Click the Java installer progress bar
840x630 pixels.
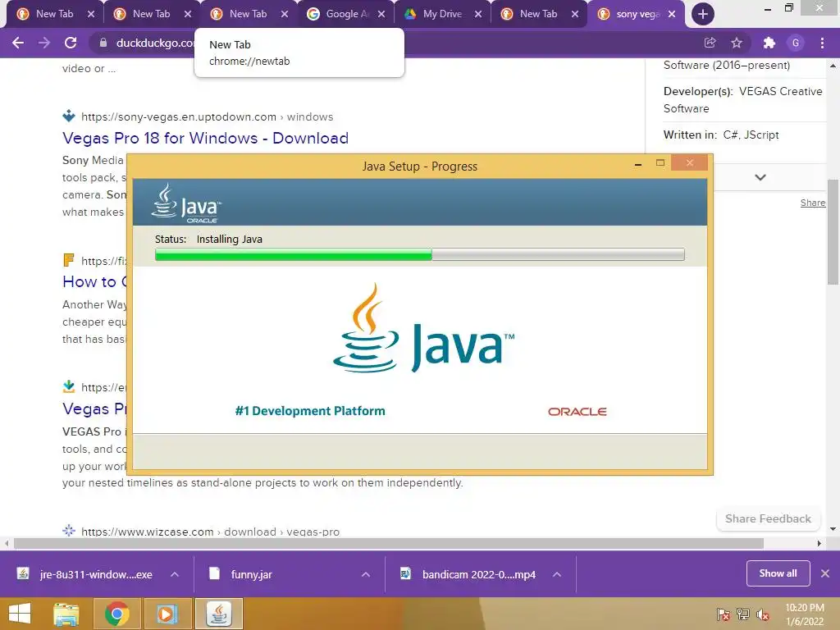[419, 254]
